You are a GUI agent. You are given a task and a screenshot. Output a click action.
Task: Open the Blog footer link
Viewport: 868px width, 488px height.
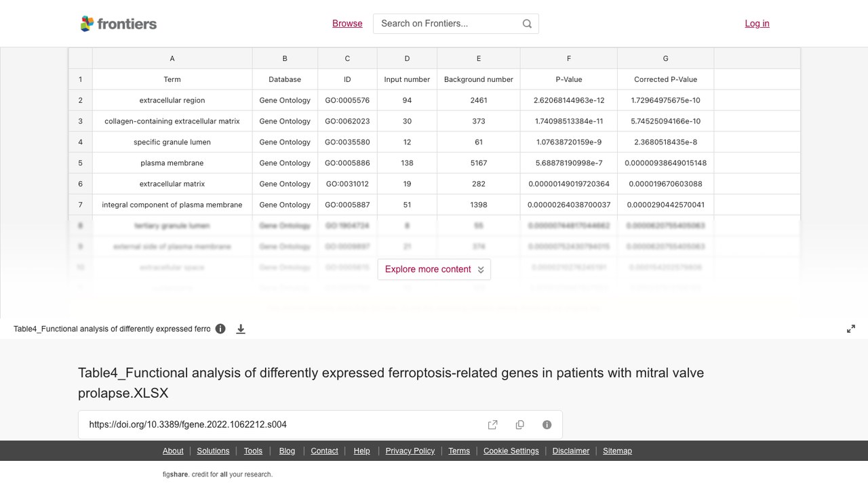[x=287, y=451]
